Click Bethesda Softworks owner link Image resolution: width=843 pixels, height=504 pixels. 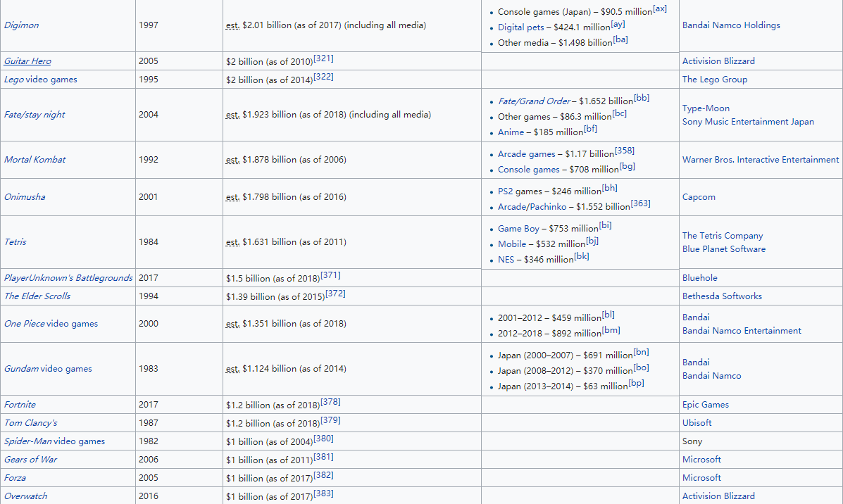coord(722,296)
